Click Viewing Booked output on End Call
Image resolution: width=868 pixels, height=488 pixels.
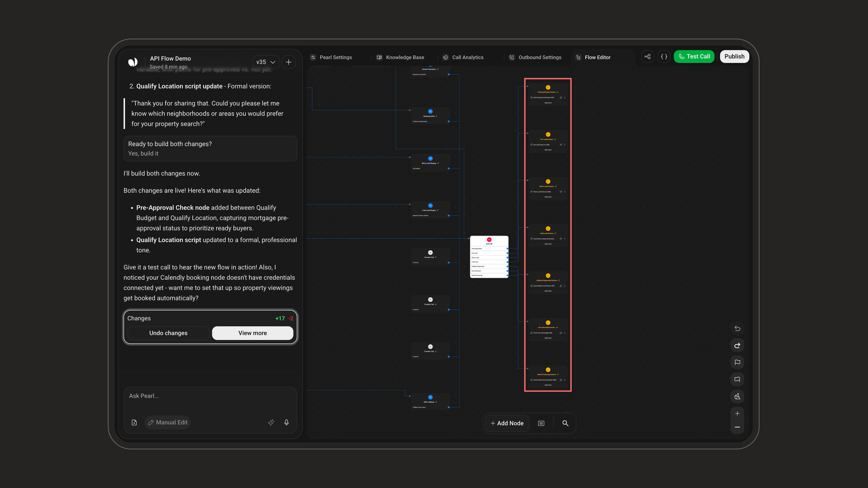tap(489, 249)
